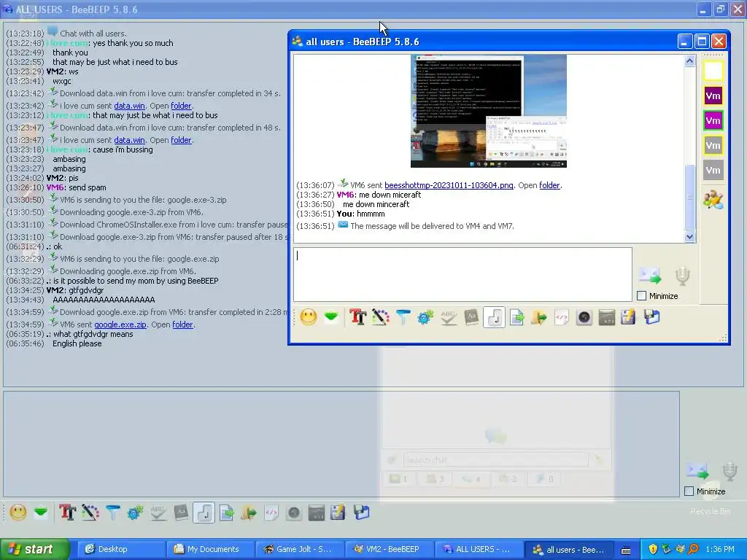Click green envelope icon in back window toolbar

tap(41, 513)
